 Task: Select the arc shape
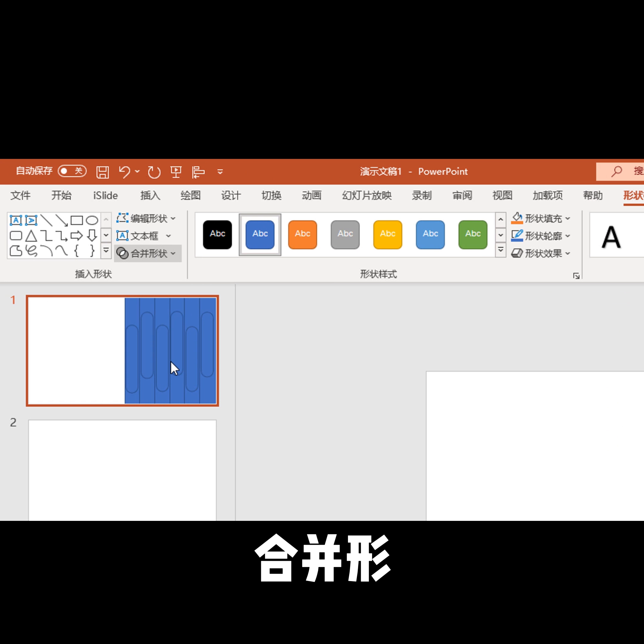click(46, 251)
